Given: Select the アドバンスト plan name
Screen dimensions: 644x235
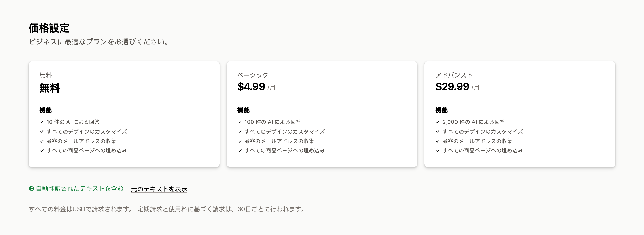Looking at the screenshot, I should pos(454,75).
